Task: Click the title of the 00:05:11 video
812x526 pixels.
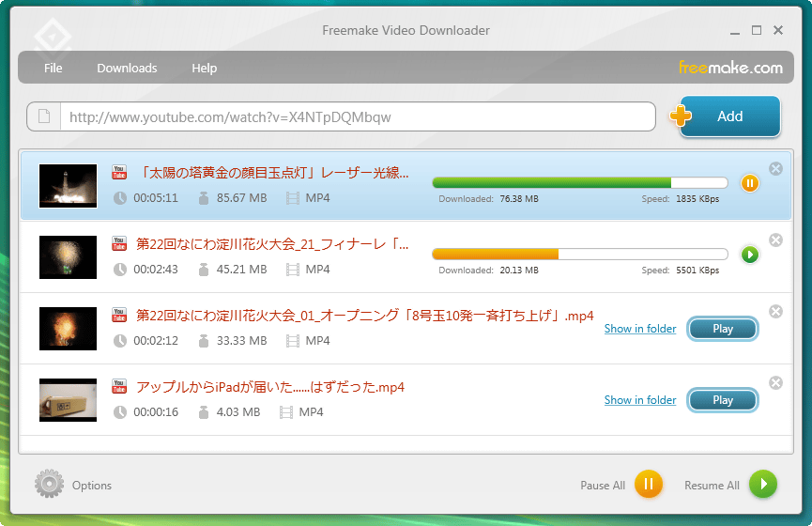Action: point(274,173)
